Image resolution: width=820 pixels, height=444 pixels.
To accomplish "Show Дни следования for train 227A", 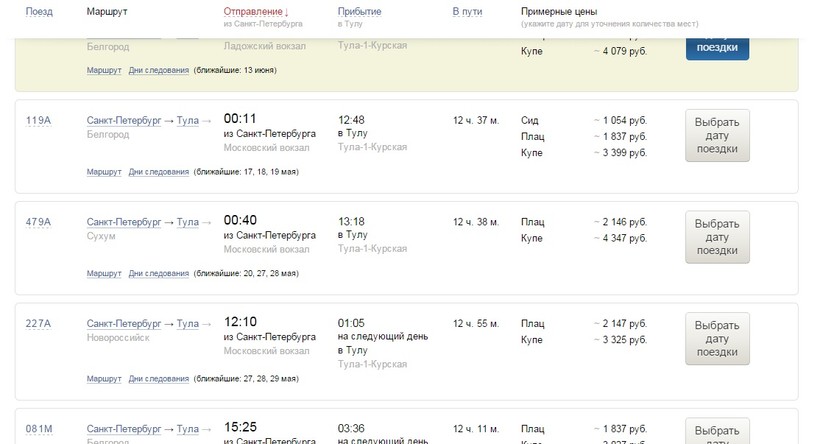I will click(158, 379).
